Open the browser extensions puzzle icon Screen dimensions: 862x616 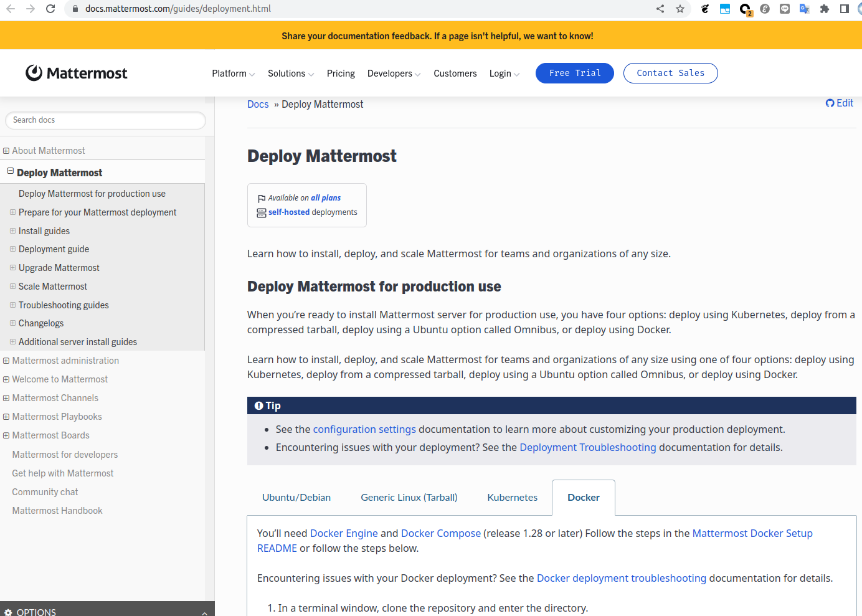coord(825,9)
